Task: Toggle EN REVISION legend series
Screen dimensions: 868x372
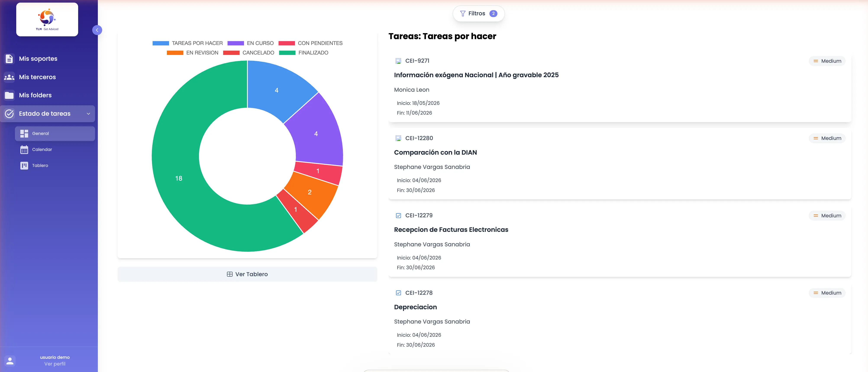Action: [x=192, y=53]
